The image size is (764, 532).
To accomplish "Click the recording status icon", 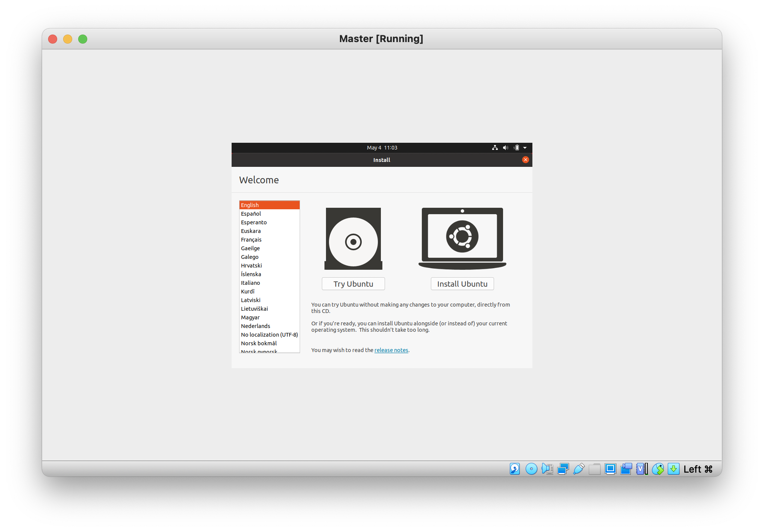I will point(626,469).
